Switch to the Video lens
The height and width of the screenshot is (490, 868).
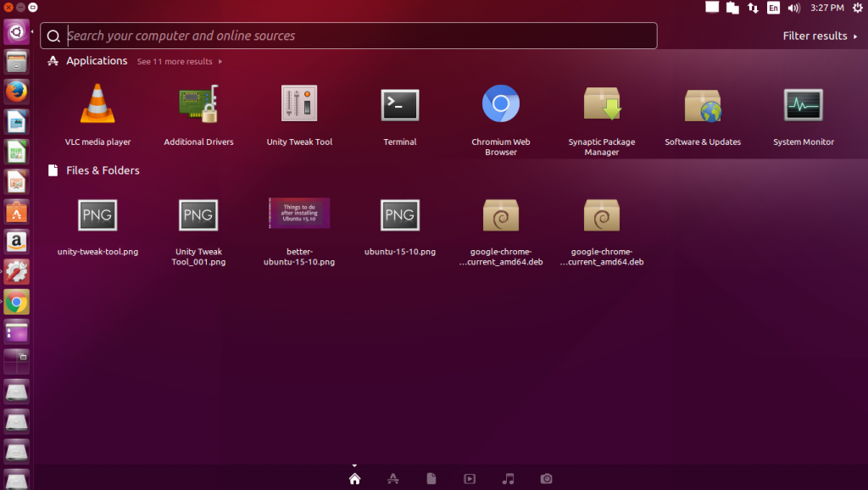470,478
